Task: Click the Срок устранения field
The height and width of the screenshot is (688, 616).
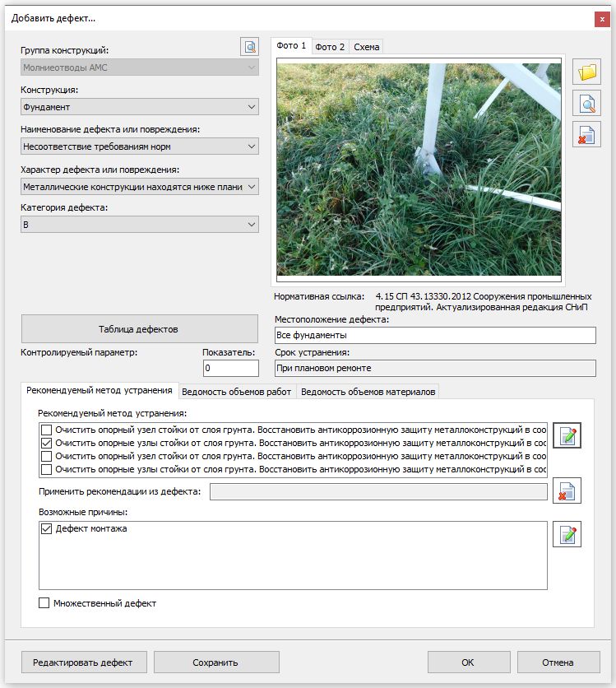Action: pyautogui.click(x=435, y=368)
